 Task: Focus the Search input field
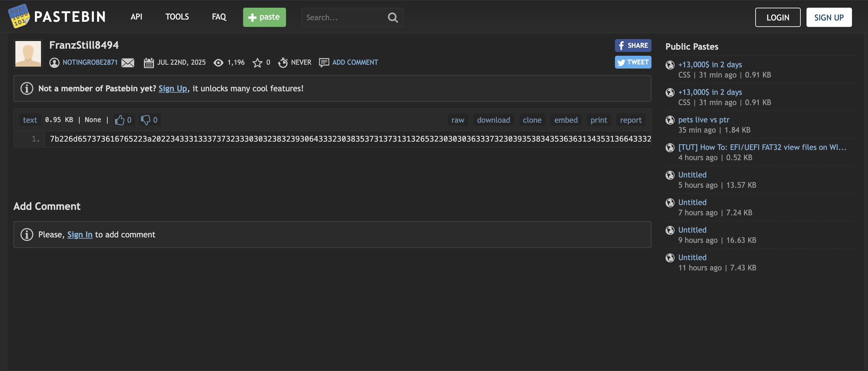344,18
